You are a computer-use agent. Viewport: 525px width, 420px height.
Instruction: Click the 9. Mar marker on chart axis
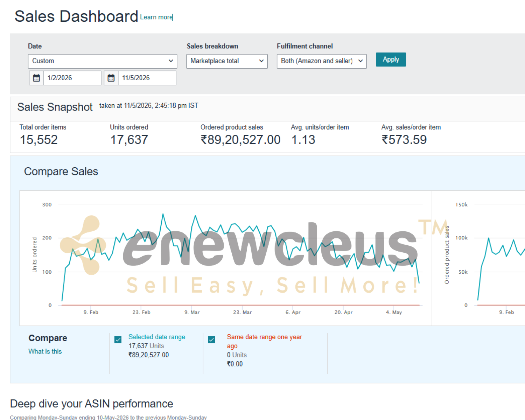[x=192, y=312]
